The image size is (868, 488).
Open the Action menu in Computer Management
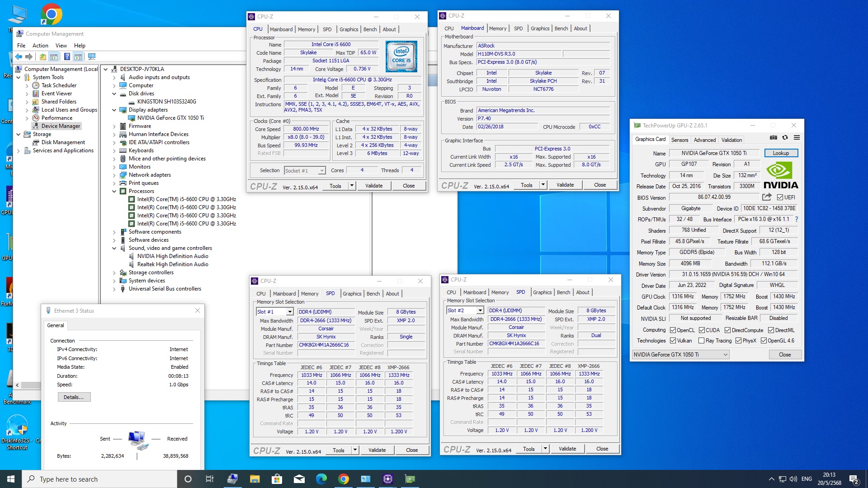click(x=40, y=46)
